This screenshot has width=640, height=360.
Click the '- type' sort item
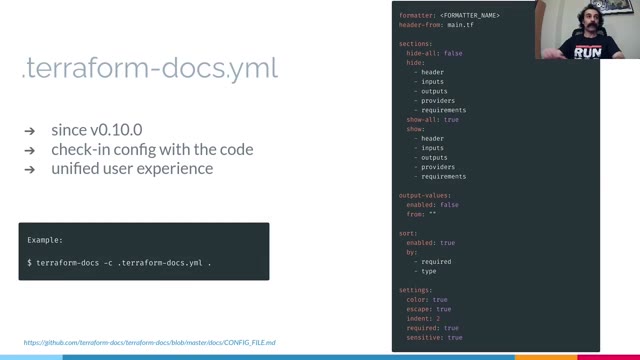coord(425,271)
